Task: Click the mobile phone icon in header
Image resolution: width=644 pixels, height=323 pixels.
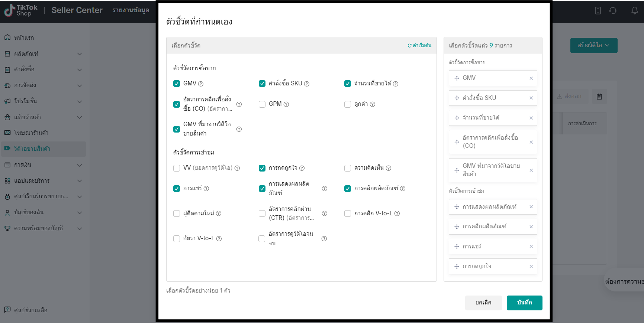Action: [598, 10]
